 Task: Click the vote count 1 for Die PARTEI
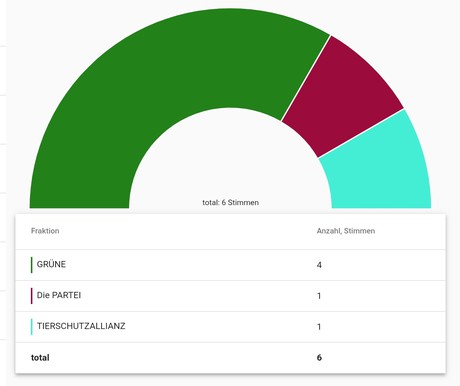point(319,296)
